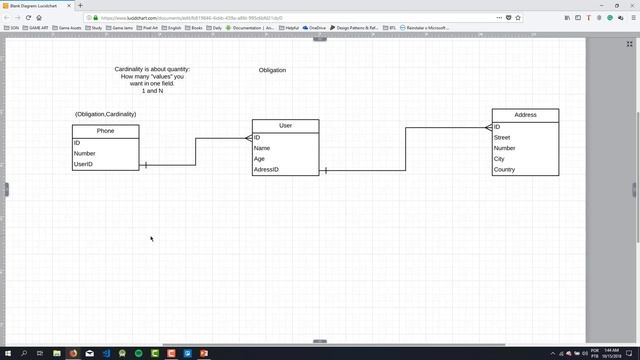This screenshot has height=360, width=640.
Task: Select the AdressID field in User
Action: tap(266, 169)
